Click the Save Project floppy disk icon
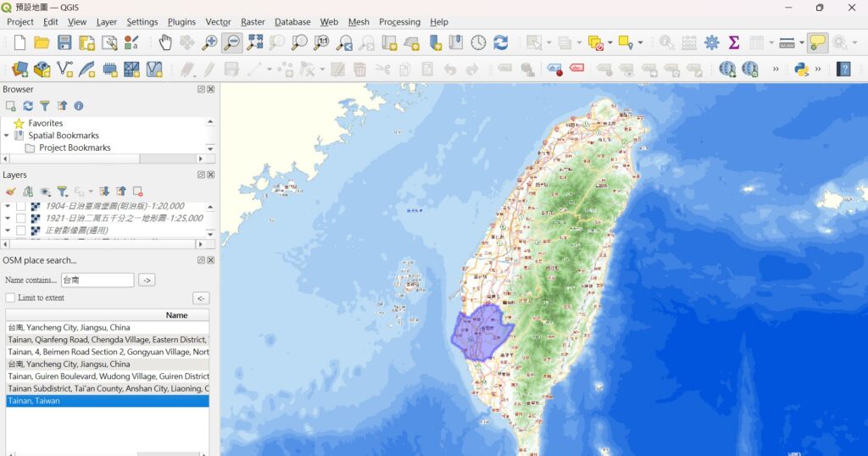 (x=64, y=42)
